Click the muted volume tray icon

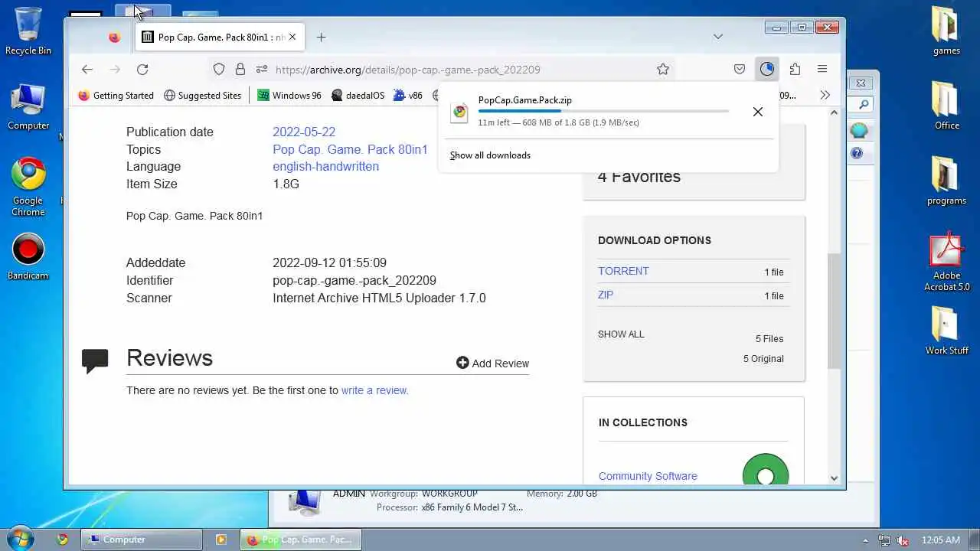903,540
